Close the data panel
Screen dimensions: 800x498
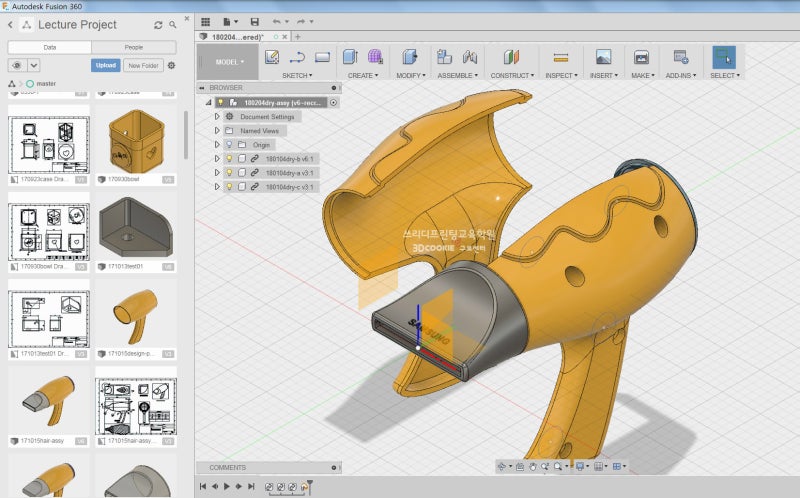tap(187, 18)
